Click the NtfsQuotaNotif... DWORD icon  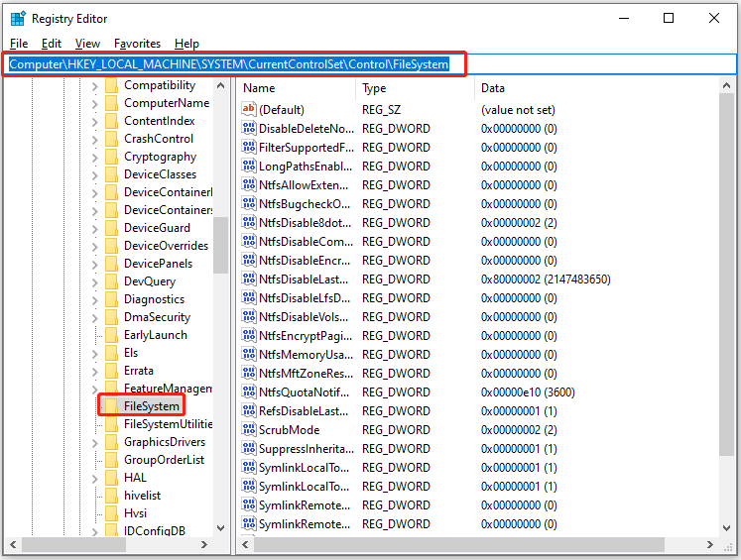coord(249,392)
